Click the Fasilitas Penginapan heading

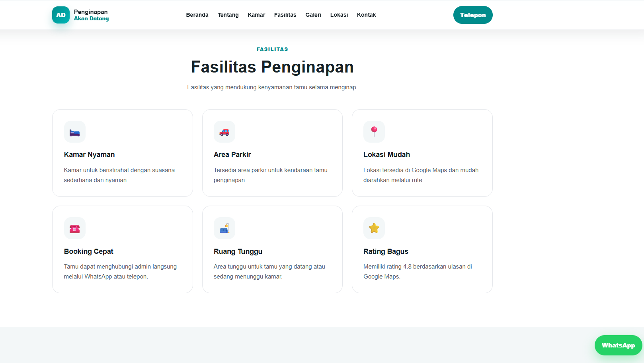tap(272, 67)
